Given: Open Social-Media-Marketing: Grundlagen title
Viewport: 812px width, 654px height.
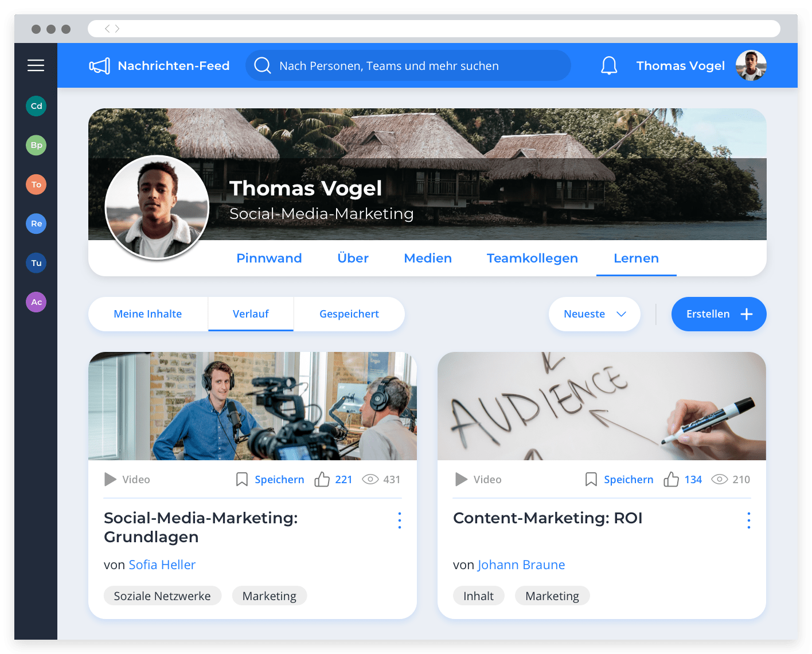Looking at the screenshot, I should 201,527.
